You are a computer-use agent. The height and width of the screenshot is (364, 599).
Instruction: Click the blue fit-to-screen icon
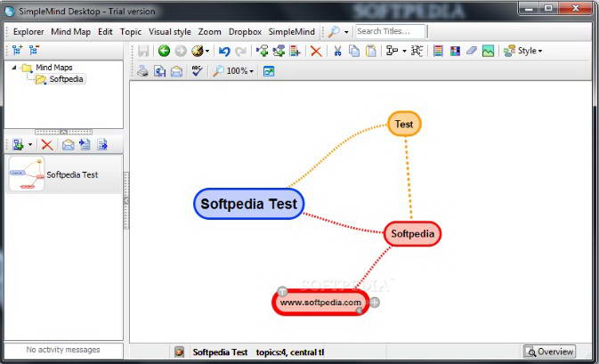point(269,71)
